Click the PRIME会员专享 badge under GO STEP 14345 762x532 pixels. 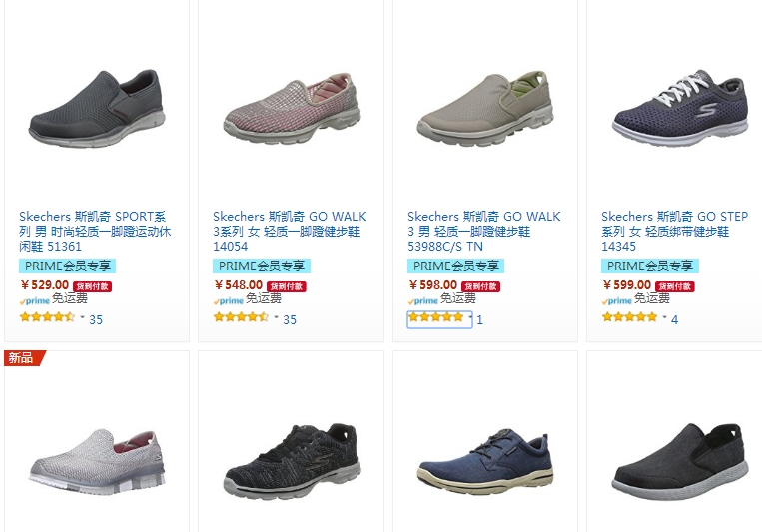[x=649, y=266]
